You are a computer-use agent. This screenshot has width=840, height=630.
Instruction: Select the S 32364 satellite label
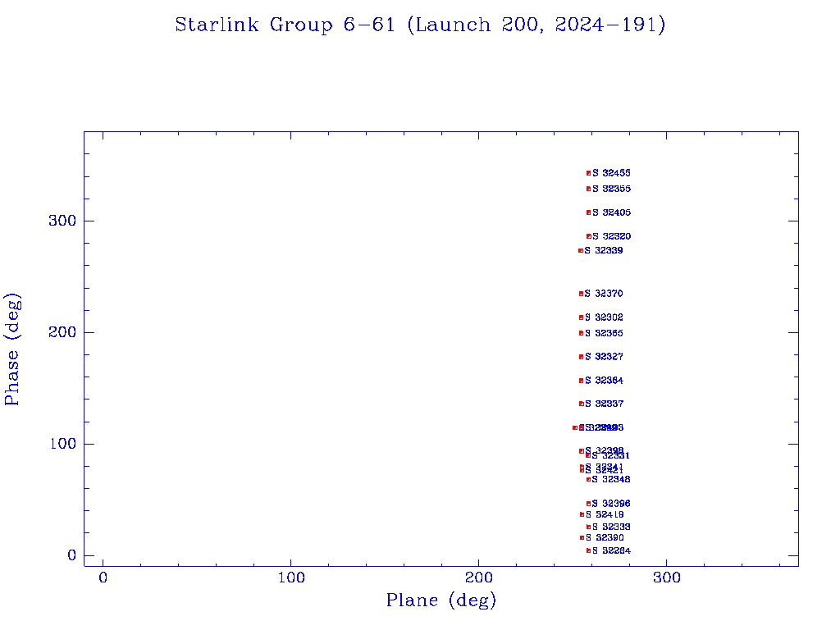click(x=604, y=381)
